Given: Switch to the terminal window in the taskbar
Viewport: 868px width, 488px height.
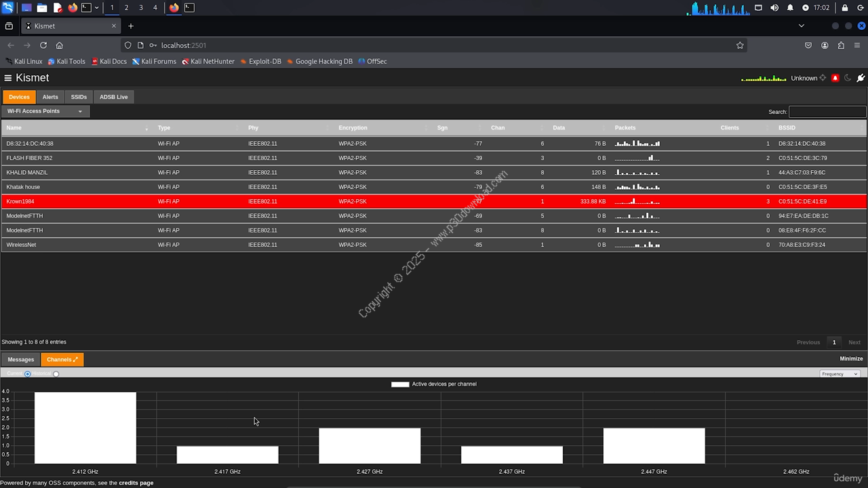Looking at the screenshot, I should coord(189,7).
